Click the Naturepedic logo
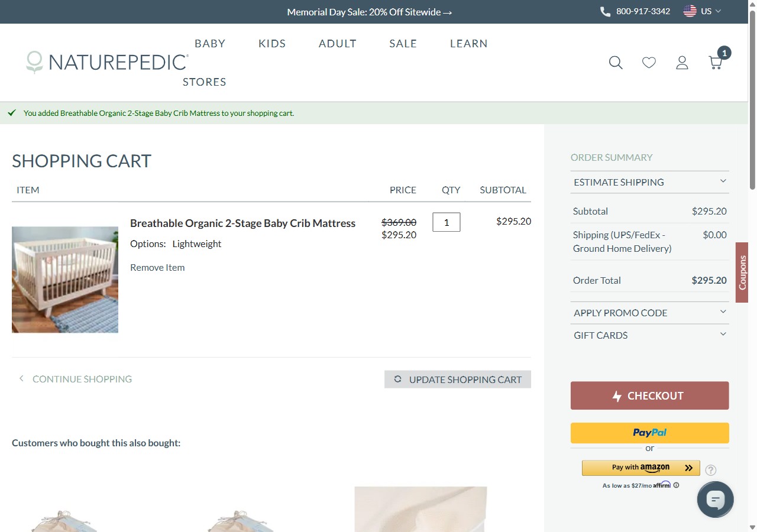Screen dimensions: 757x532 [108, 62]
